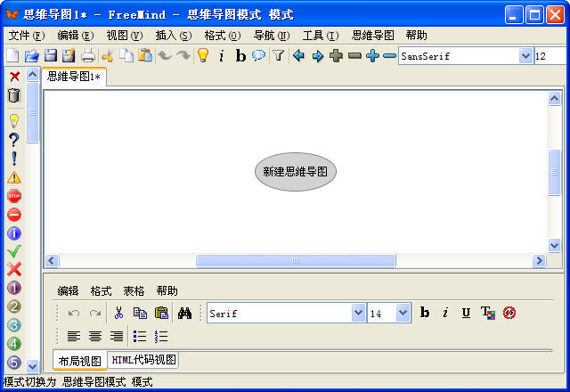Toggle italic in the main toolbar
Image resolution: width=570 pixels, height=392 pixels.
tap(222, 56)
